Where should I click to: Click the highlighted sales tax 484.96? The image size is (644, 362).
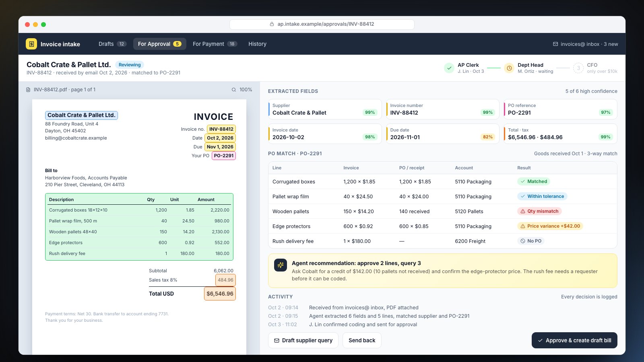click(x=225, y=280)
